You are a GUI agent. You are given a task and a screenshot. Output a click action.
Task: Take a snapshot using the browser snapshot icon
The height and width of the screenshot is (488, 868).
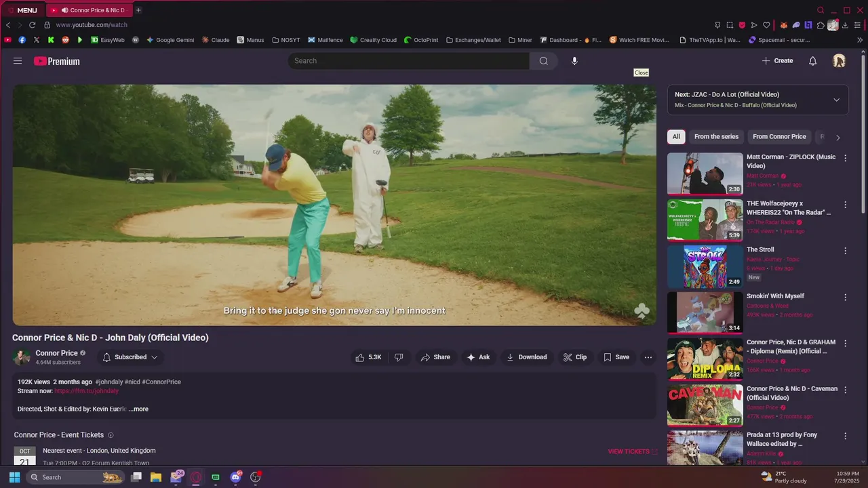point(730,25)
